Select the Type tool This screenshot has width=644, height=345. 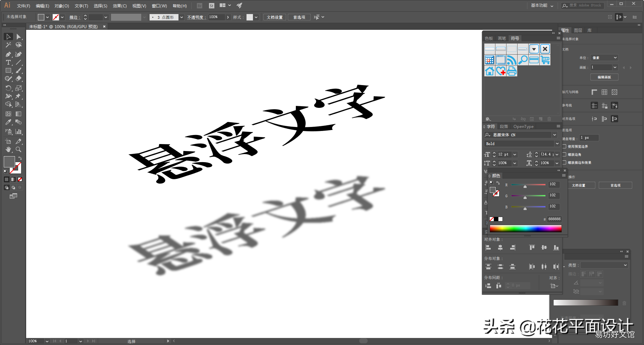click(8, 62)
